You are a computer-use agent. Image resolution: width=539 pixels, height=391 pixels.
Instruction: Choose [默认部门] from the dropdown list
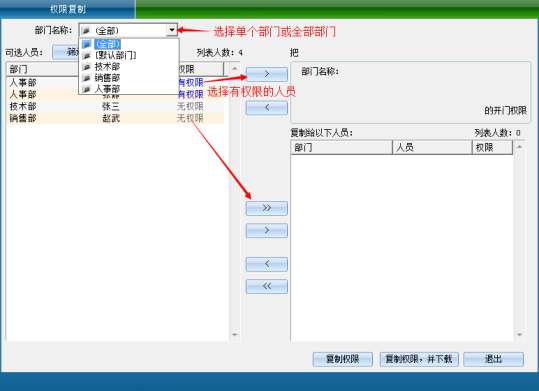click(x=116, y=55)
